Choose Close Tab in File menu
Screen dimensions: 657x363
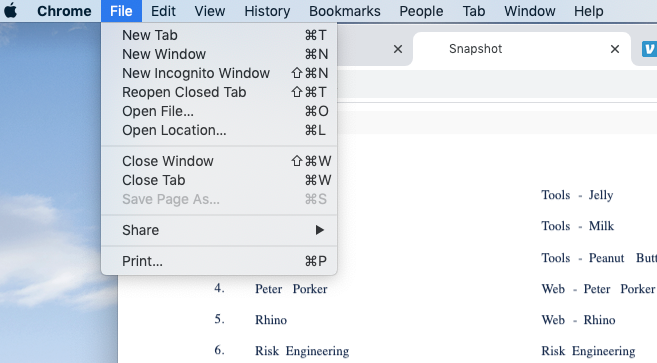(219, 180)
